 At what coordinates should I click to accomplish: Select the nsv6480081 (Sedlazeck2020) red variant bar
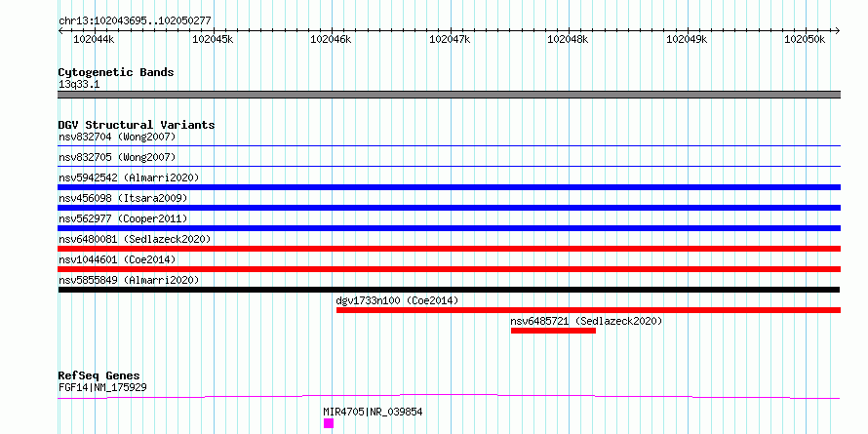(x=449, y=249)
